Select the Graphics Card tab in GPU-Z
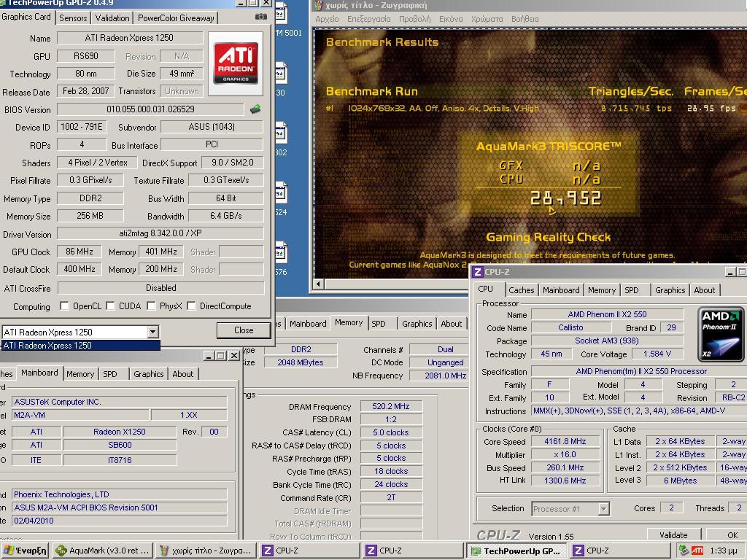The image size is (747, 560). [26, 17]
